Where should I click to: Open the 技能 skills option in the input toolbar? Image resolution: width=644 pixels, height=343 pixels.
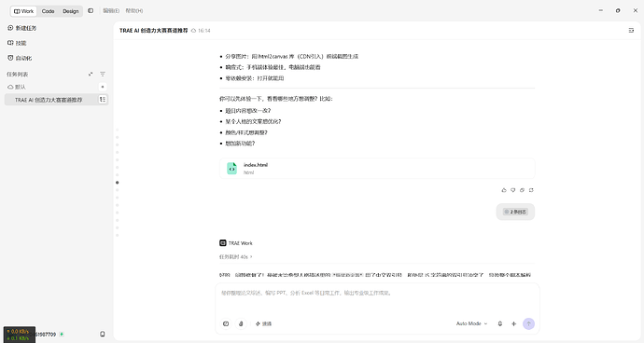coord(263,323)
